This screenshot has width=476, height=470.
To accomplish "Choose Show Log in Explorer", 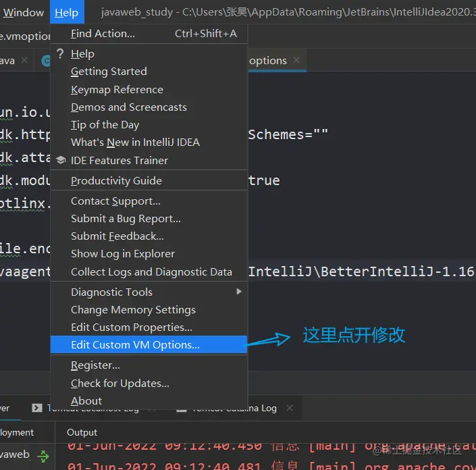I will (x=149, y=254).
